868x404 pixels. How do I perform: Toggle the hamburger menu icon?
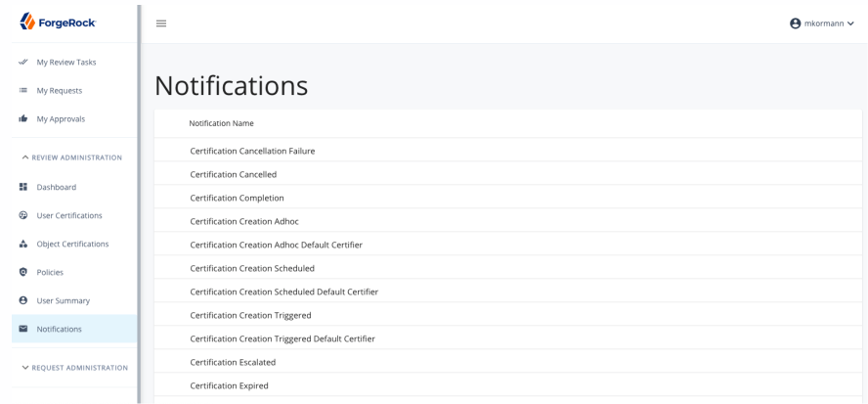[x=161, y=23]
